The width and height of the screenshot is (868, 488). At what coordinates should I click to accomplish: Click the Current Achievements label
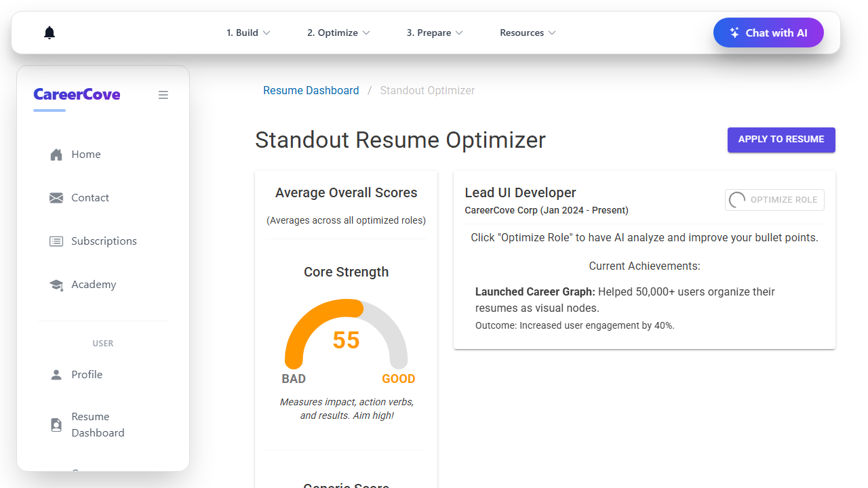pos(644,266)
